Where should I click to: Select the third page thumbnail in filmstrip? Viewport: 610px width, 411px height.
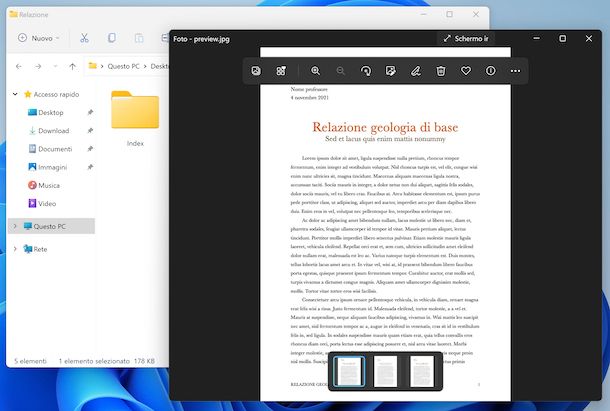coord(422,371)
